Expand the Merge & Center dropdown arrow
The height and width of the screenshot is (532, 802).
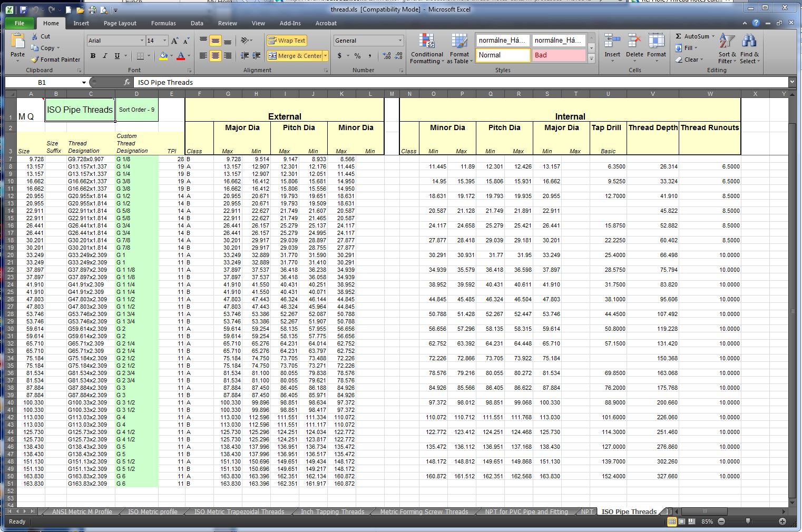[326, 56]
